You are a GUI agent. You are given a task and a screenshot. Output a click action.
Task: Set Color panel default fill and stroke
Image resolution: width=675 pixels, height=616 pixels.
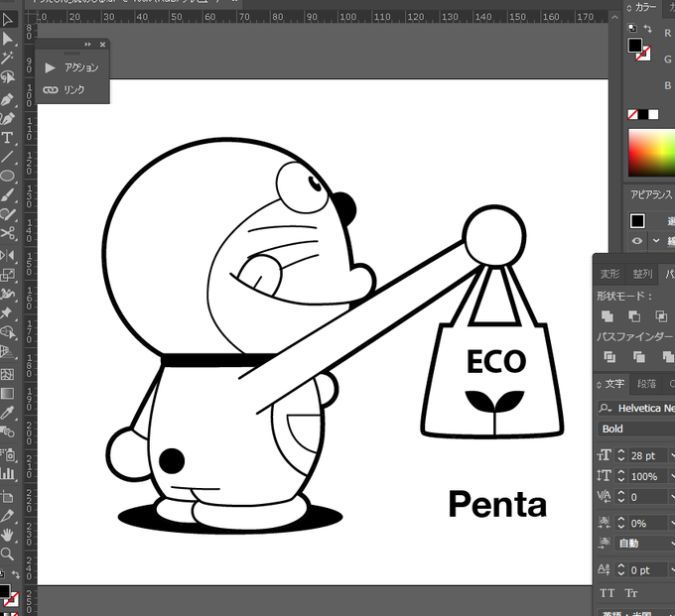(632, 29)
